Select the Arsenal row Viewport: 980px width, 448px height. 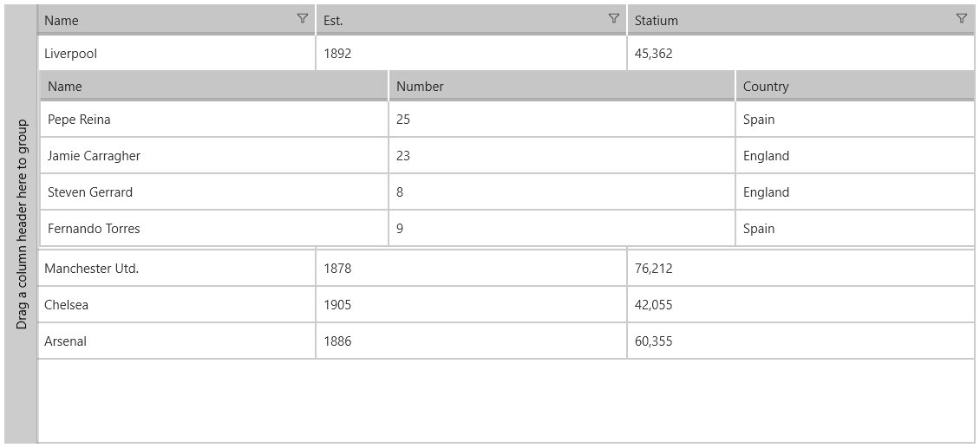[506, 341]
